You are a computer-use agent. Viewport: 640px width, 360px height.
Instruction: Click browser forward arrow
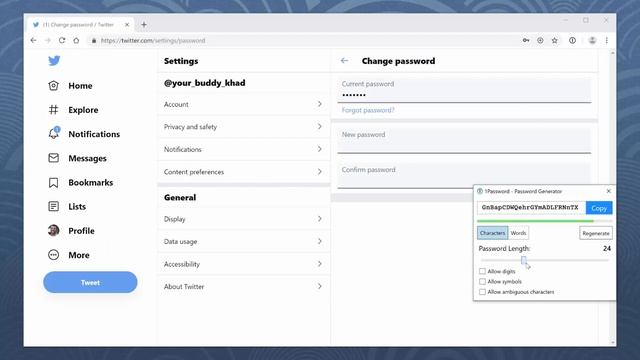(x=48, y=40)
